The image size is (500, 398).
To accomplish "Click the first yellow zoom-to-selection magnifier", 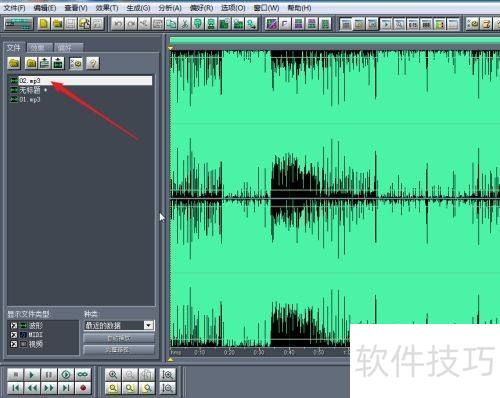I will tap(113, 388).
